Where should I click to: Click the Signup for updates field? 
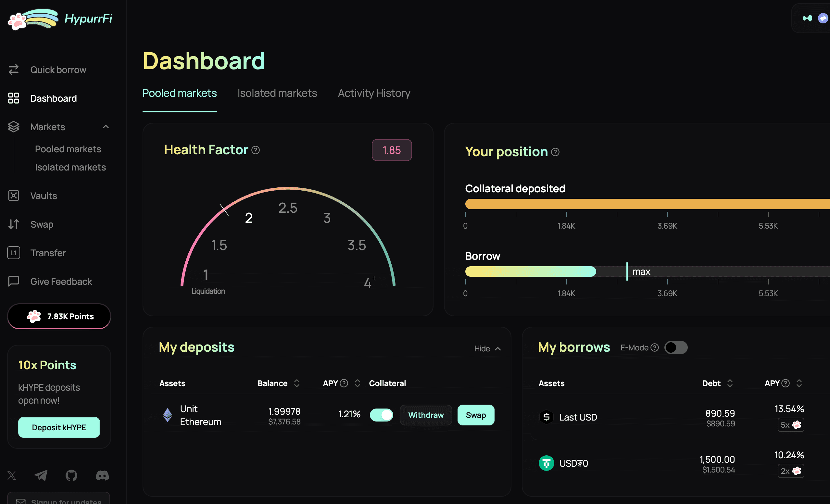[58, 498]
